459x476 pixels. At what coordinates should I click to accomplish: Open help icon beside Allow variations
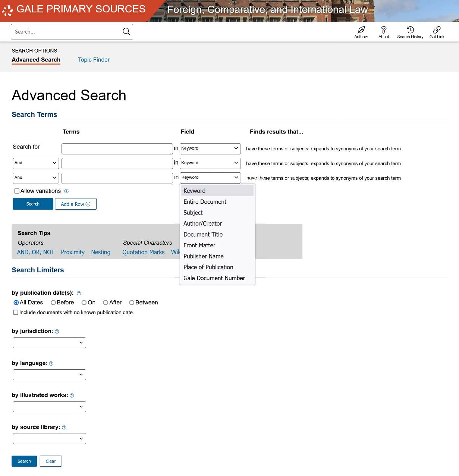tap(66, 191)
